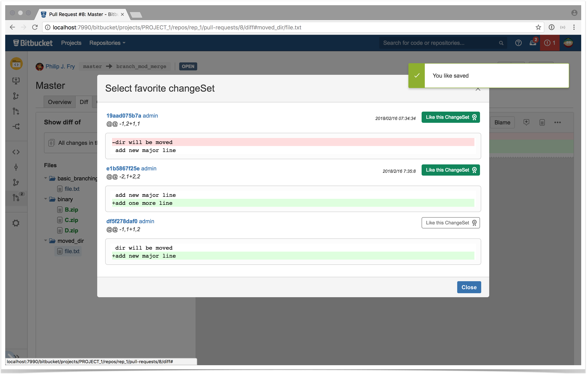Bookmark the page with star icon
The height and width of the screenshot is (375, 588).
point(538,27)
